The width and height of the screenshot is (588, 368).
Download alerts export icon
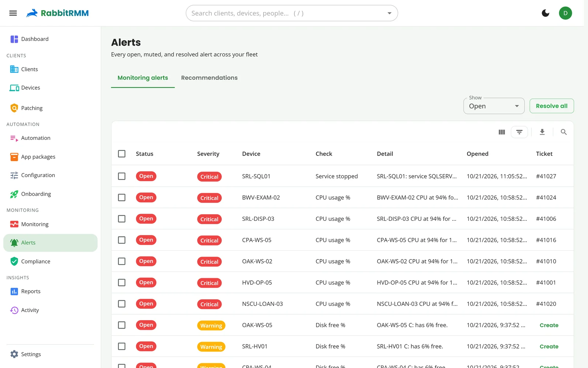pyautogui.click(x=542, y=132)
